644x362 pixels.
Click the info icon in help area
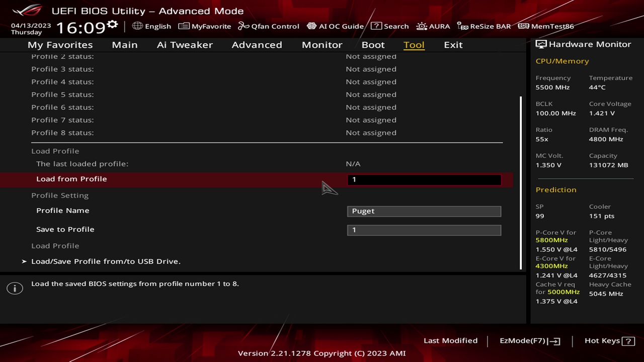click(x=15, y=288)
